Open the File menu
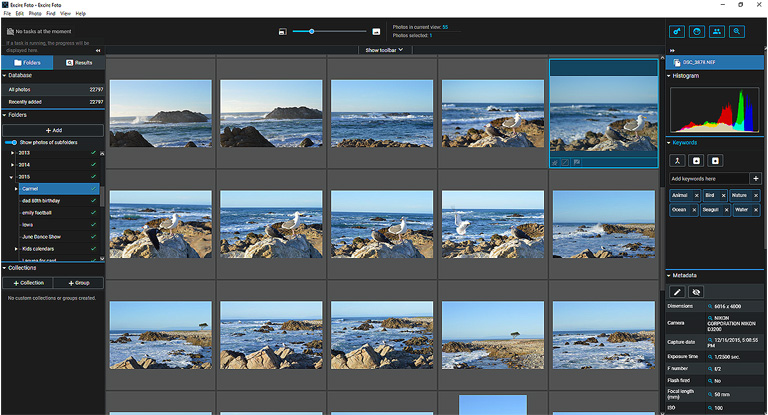The height and width of the screenshot is (415, 768). [x=7, y=14]
